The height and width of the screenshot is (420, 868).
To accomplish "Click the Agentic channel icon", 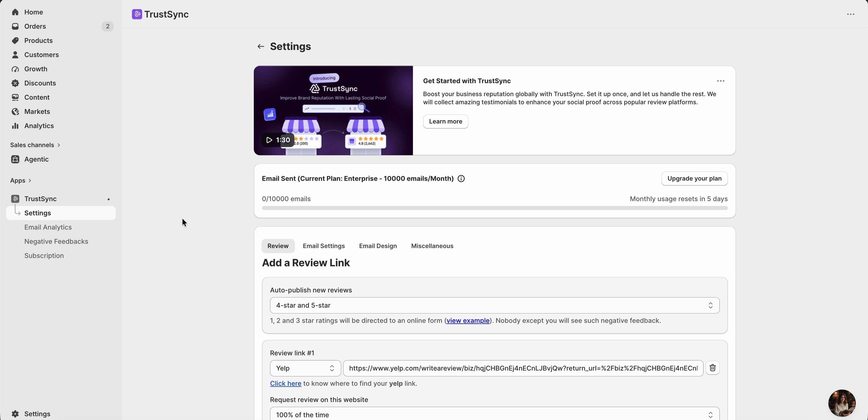I will click(15, 159).
